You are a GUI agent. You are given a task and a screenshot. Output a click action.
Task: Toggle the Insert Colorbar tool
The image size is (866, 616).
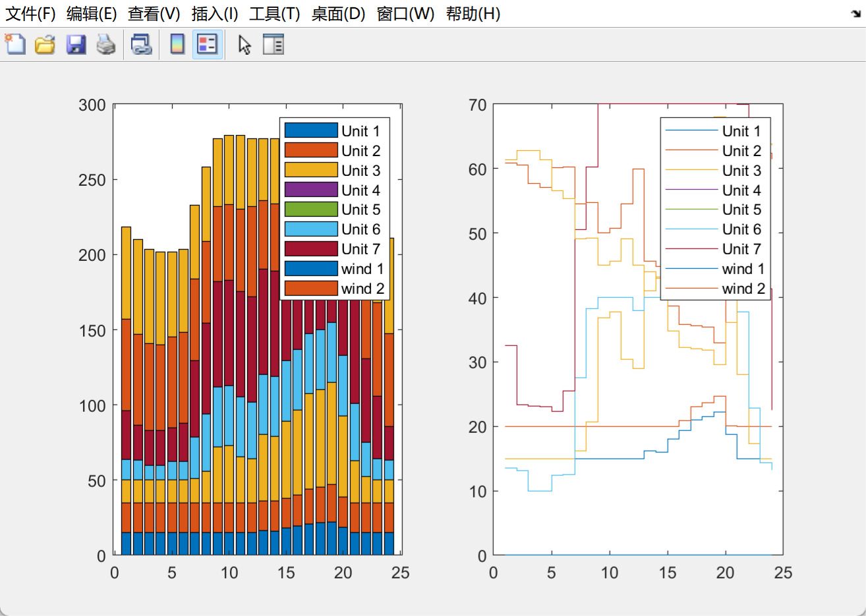177,45
